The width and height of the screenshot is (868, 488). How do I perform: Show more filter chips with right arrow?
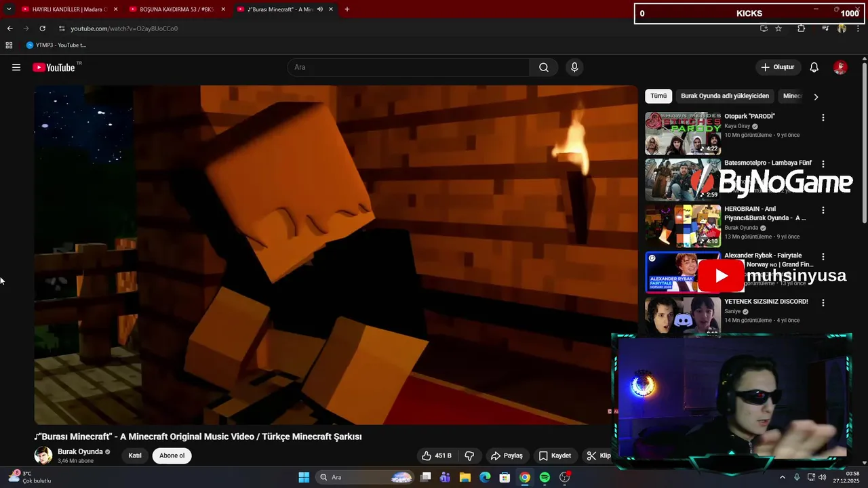click(x=816, y=97)
